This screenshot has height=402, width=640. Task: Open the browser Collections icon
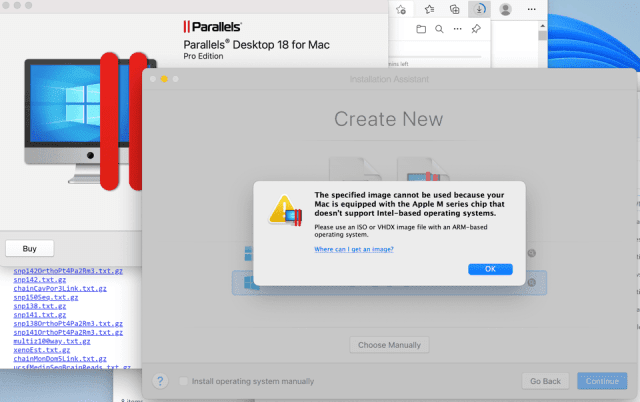tap(454, 9)
